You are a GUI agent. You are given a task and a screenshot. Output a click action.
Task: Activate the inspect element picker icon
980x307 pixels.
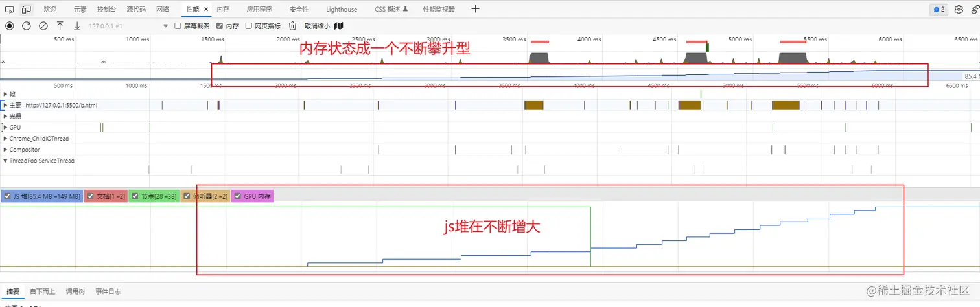(9, 10)
